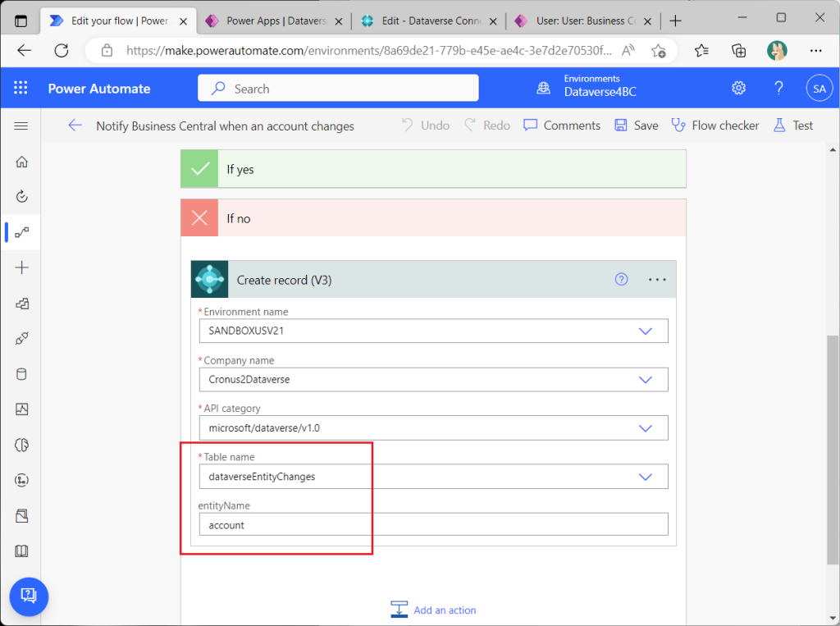Open Process advisor icon in the sidebar

(x=21, y=480)
